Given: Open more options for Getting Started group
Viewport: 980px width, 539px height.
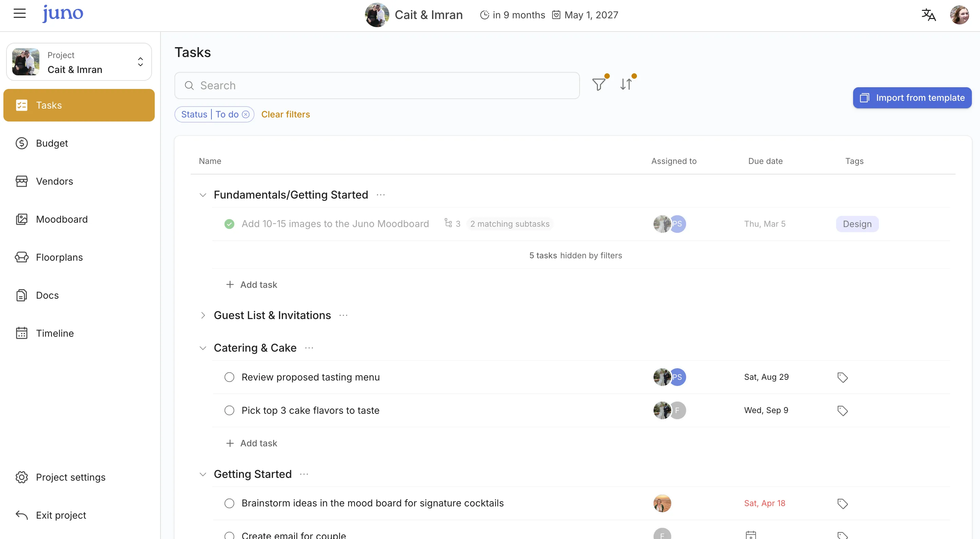Looking at the screenshot, I should point(304,474).
